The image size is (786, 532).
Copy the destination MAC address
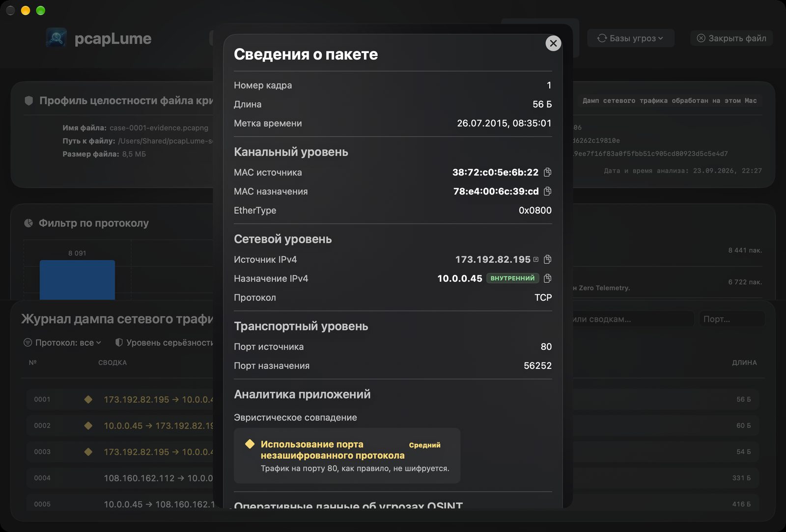coord(548,191)
